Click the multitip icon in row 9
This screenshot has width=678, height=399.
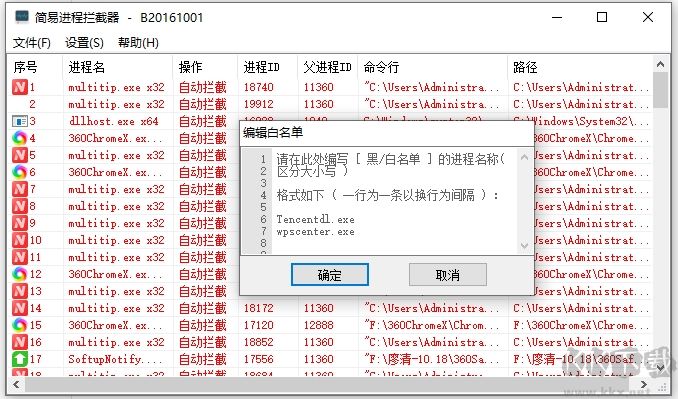(19, 223)
